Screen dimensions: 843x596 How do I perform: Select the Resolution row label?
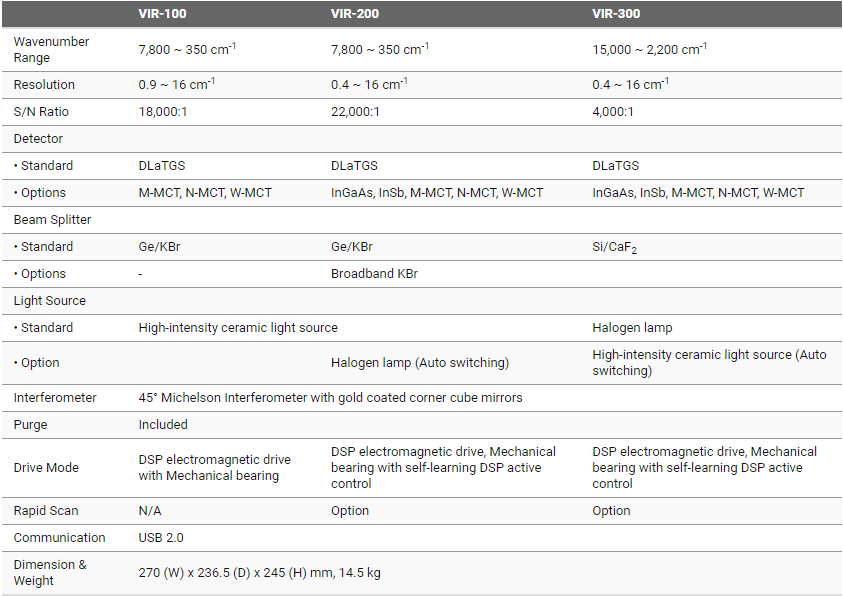44,85
